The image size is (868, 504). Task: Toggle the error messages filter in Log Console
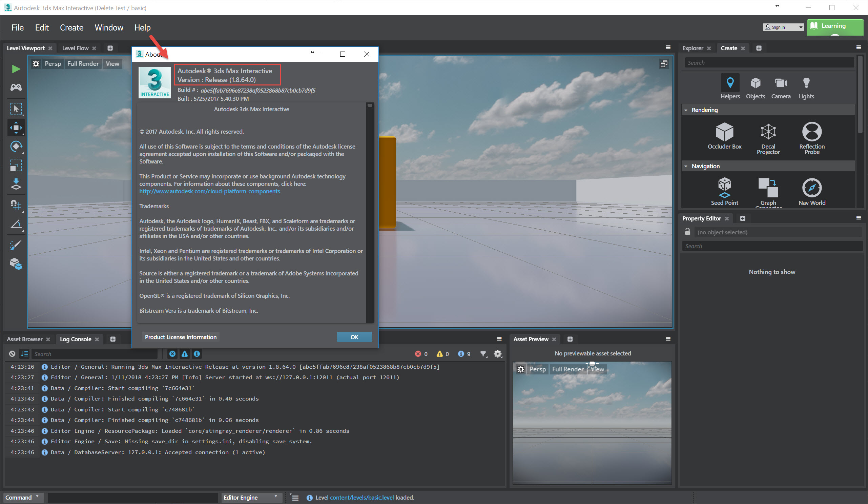tap(172, 354)
